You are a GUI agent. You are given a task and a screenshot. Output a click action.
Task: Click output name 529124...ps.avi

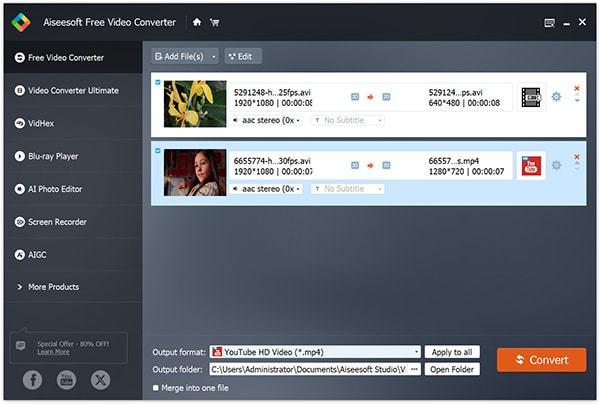[455, 92]
